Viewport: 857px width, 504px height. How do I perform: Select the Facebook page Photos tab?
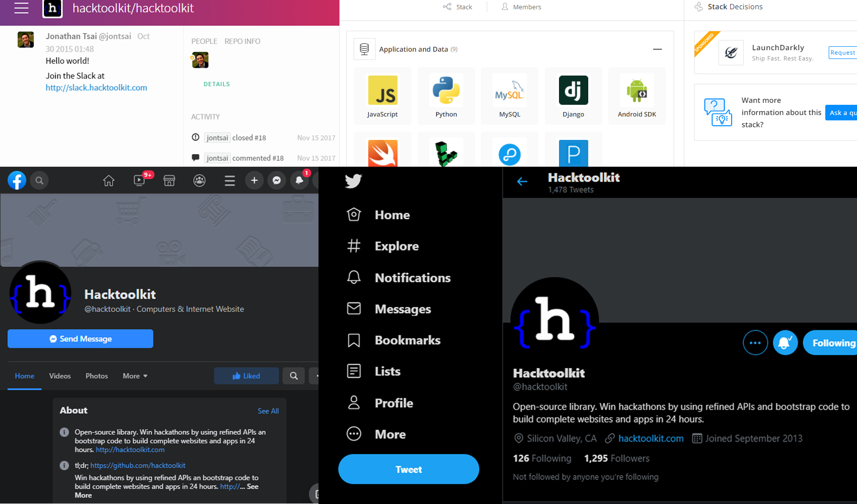97,376
